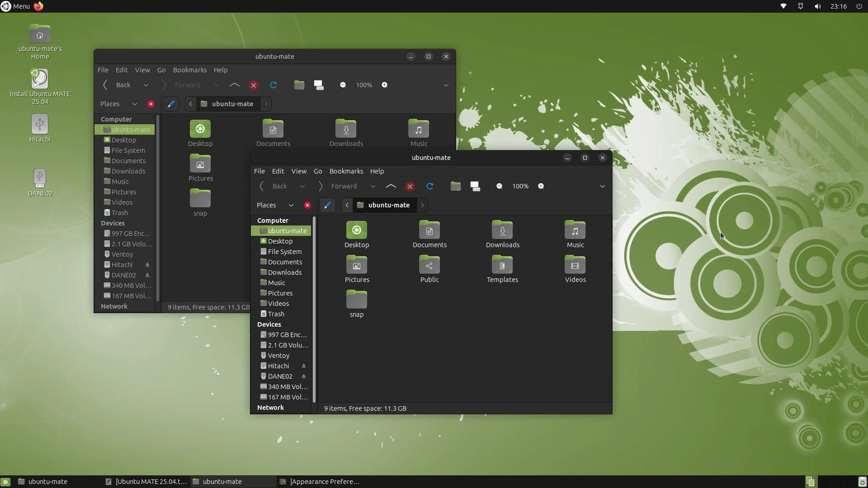
Task: Open the Back button history dropdown
Action: (302, 186)
